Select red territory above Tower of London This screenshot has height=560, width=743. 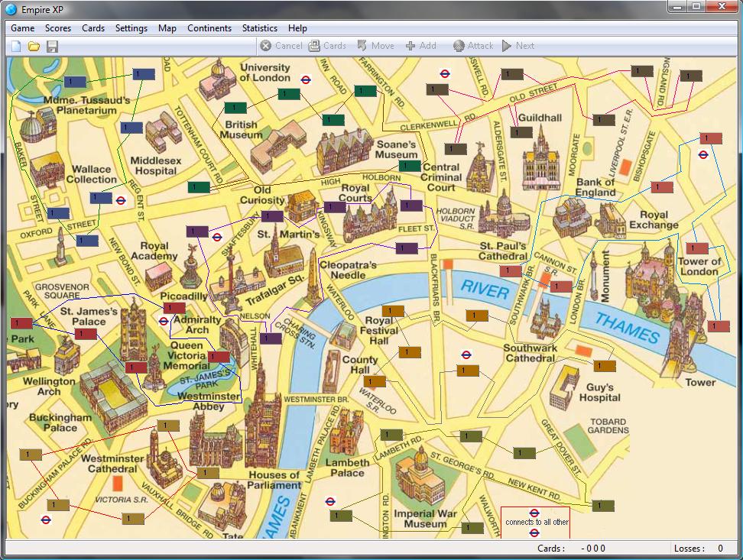697,248
